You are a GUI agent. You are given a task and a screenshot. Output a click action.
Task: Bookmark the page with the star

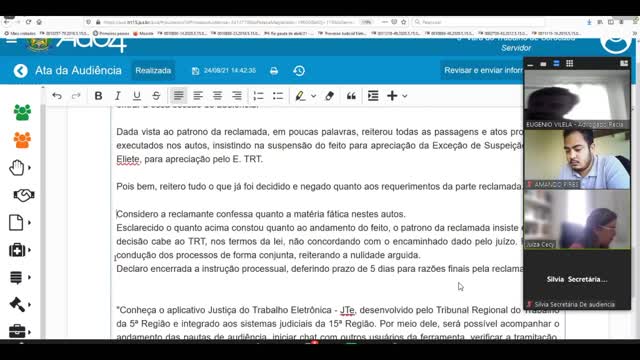pyautogui.click(x=404, y=22)
